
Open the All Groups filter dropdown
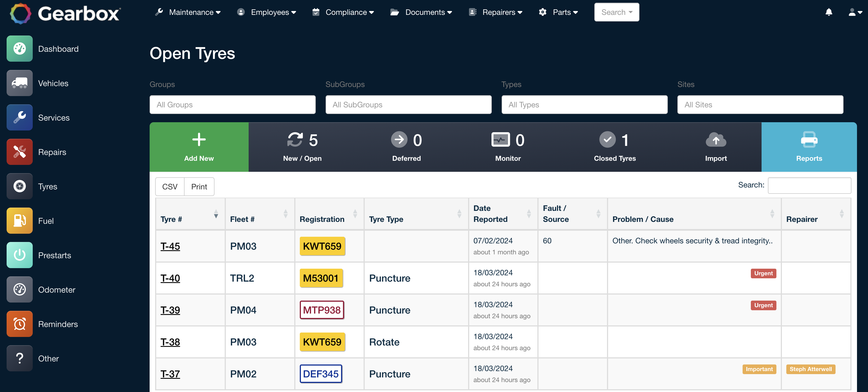click(x=232, y=105)
